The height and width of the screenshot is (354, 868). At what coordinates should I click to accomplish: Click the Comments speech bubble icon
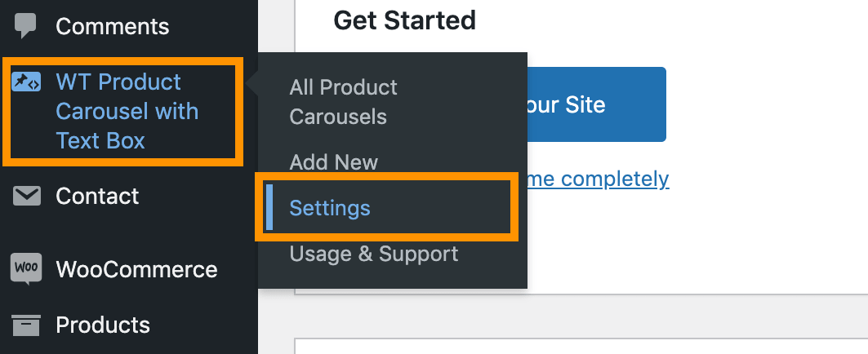pos(25,25)
